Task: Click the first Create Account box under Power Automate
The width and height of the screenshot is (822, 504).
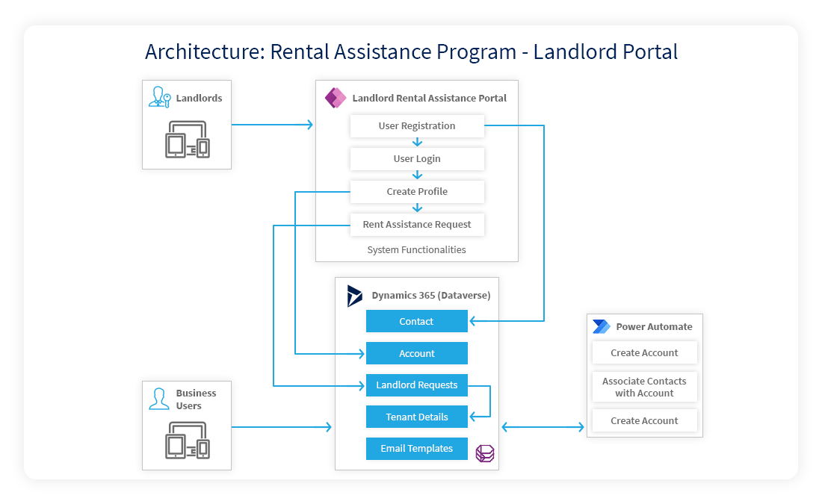Action: tap(645, 352)
